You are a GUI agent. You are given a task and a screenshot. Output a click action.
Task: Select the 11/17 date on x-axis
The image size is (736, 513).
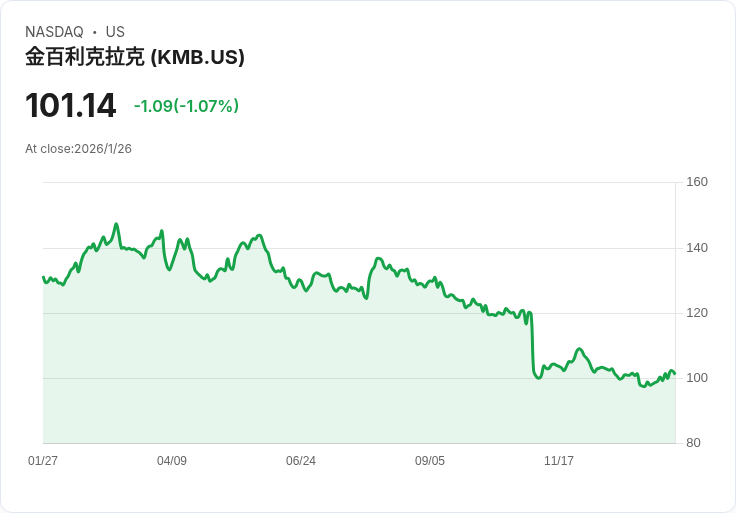(559, 461)
